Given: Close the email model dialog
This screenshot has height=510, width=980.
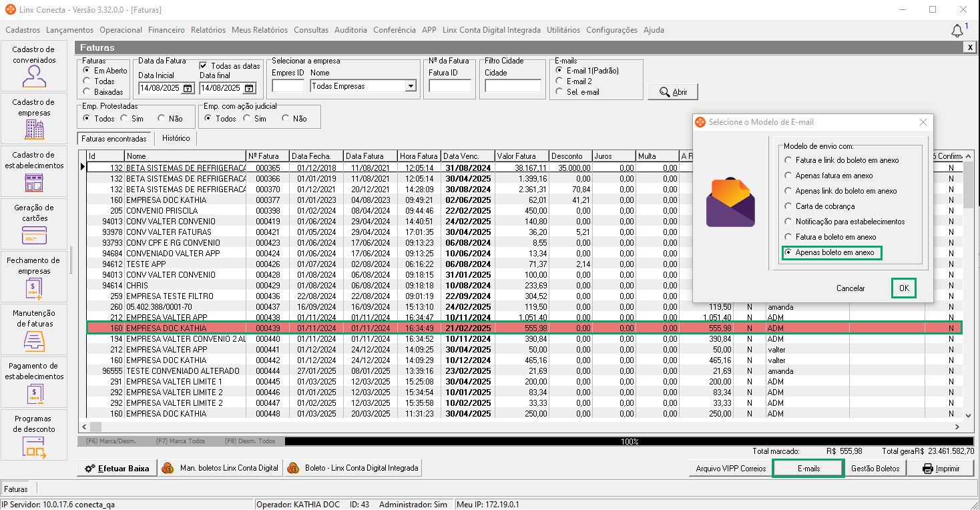Looking at the screenshot, I should tap(923, 122).
